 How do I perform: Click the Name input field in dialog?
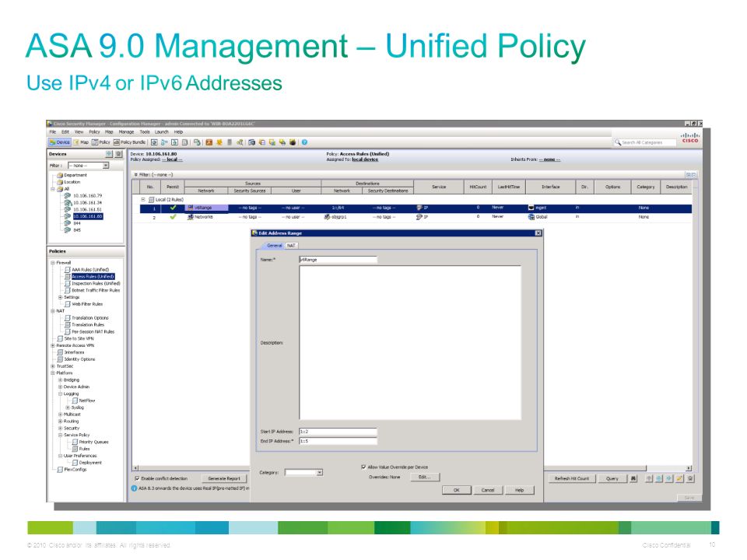(x=338, y=260)
